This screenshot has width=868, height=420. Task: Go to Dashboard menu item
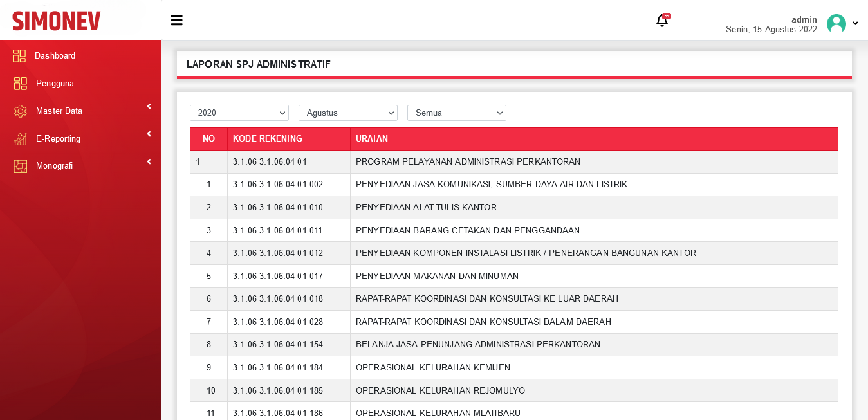[x=55, y=56]
